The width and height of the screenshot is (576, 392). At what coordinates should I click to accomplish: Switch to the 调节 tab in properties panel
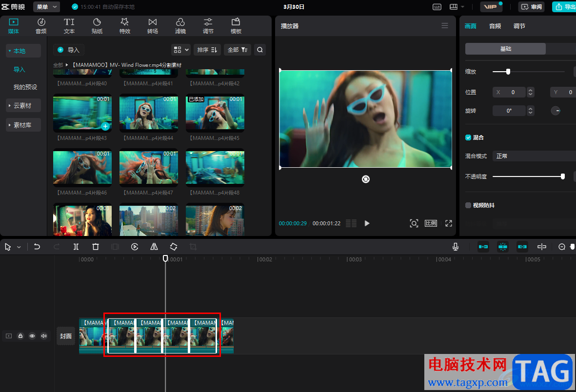point(519,26)
